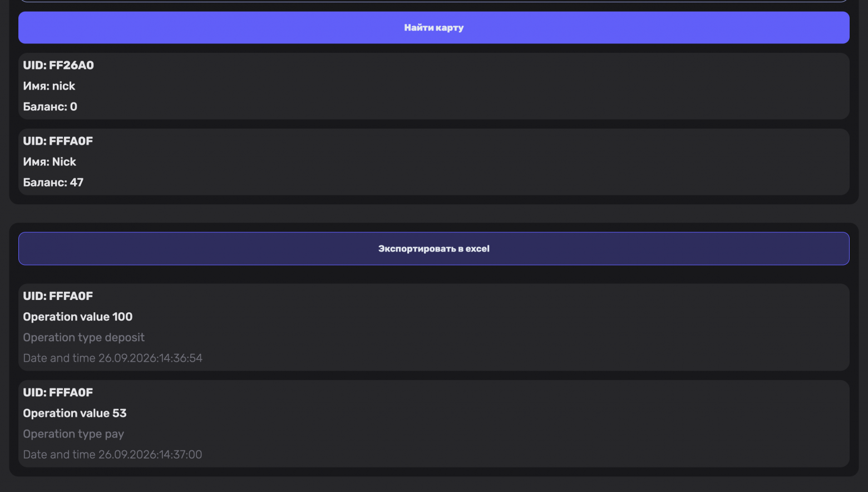Select UID: FFFA0F heading of the pay operation

58,392
